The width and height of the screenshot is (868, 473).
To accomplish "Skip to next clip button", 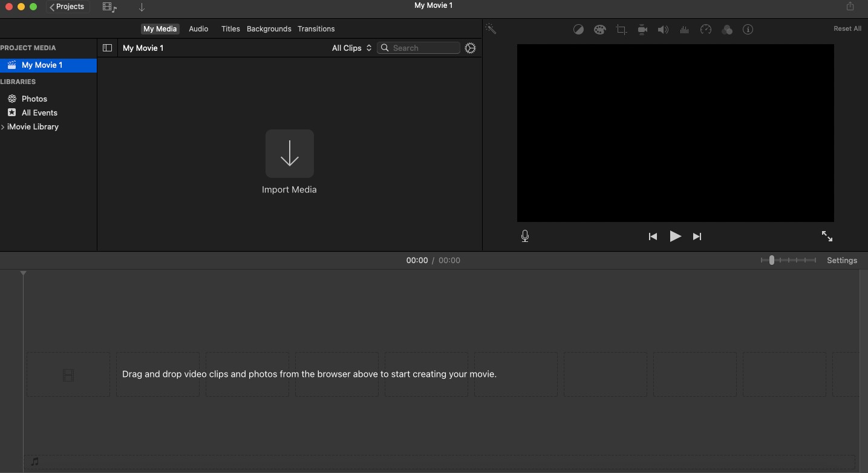I will click(x=697, y=236).
